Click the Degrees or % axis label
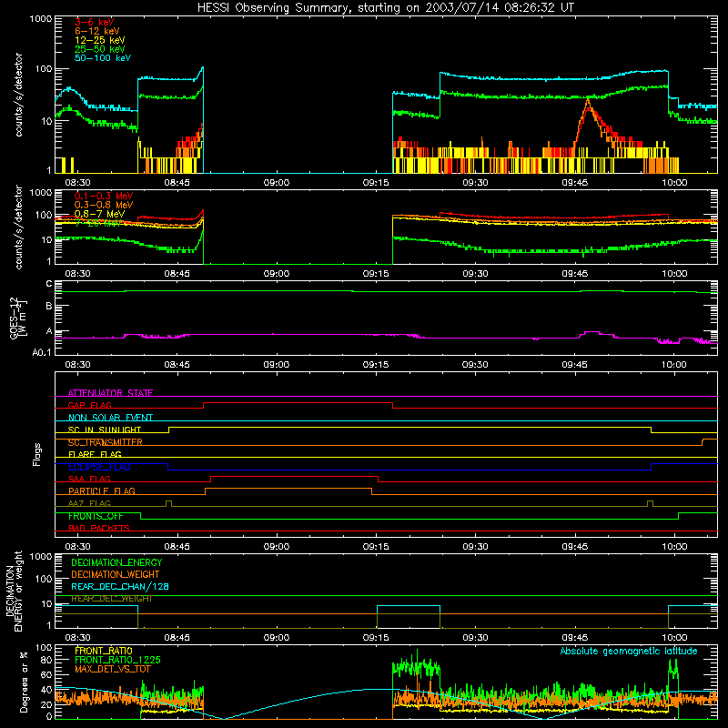The image size is (728, 728). (x=24, y=682)
